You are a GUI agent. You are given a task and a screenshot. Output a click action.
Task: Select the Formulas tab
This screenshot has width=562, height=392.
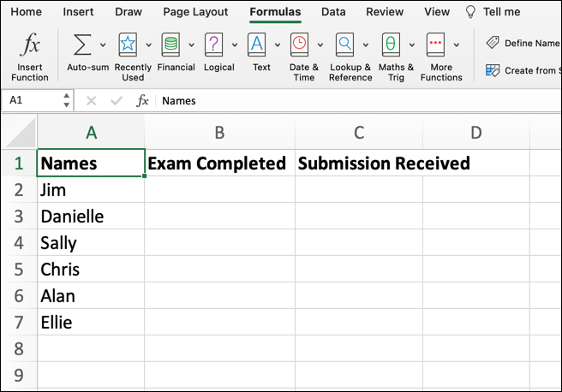point(275,12)
